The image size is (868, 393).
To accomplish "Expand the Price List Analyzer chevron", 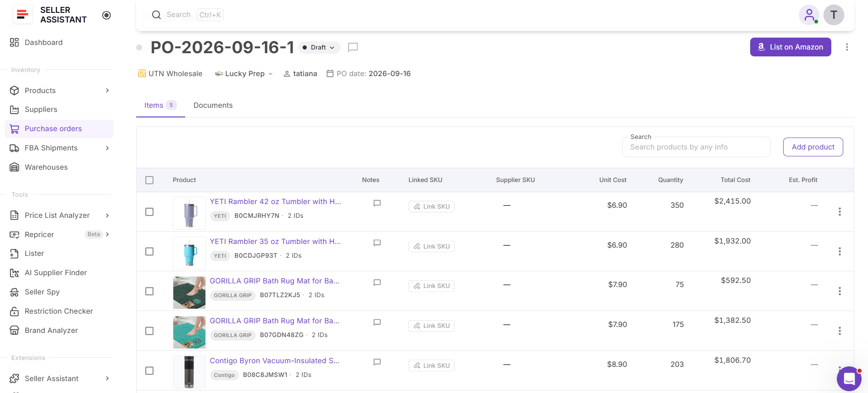I will click(x=107, y=216).
